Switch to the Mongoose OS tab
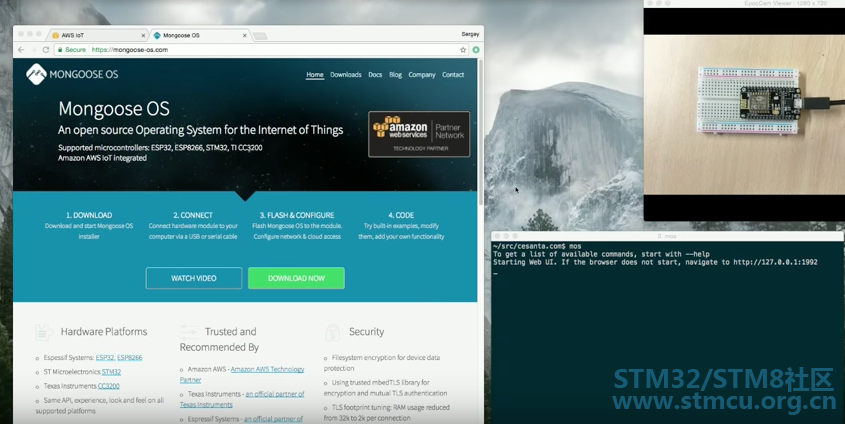Screen dimensions: 845x424 point(199,36)
